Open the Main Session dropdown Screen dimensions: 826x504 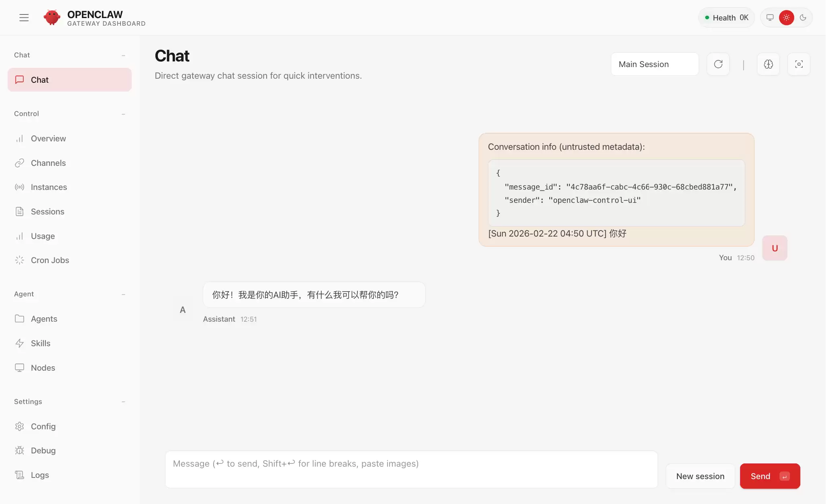[x=655, y=64]
